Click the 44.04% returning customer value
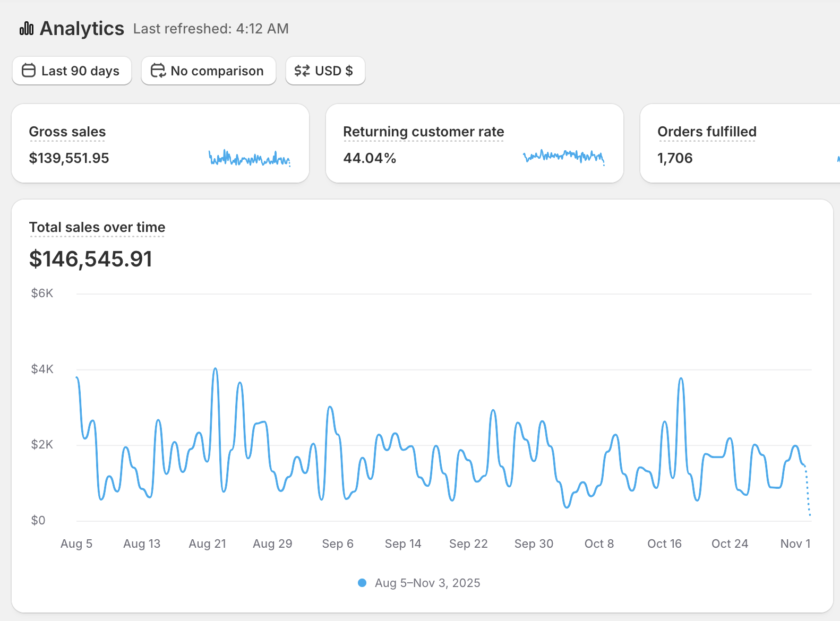Image resolution: width=840 pixels, height=621 pixels. pos(370,158)
